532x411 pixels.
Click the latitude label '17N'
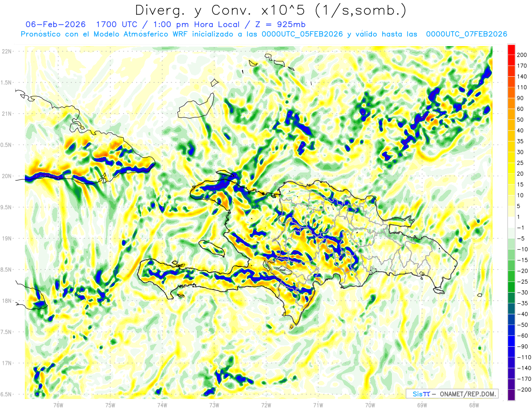(x=7, y=363)
